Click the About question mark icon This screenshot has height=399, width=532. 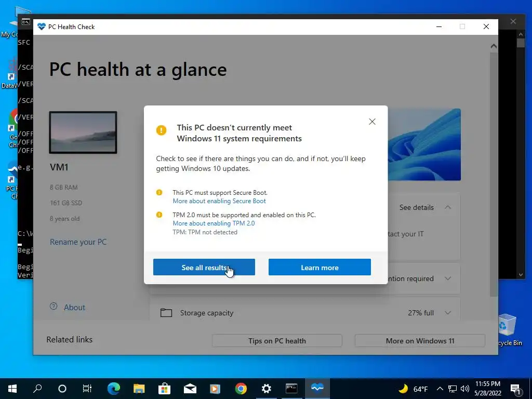pyautogui.click(x=54, y=307)
